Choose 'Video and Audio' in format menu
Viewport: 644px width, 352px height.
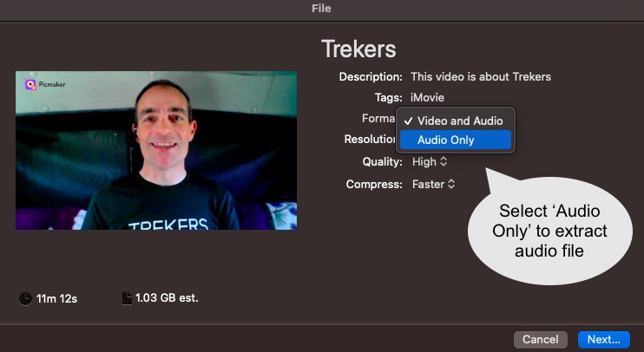tap(456, 121)
